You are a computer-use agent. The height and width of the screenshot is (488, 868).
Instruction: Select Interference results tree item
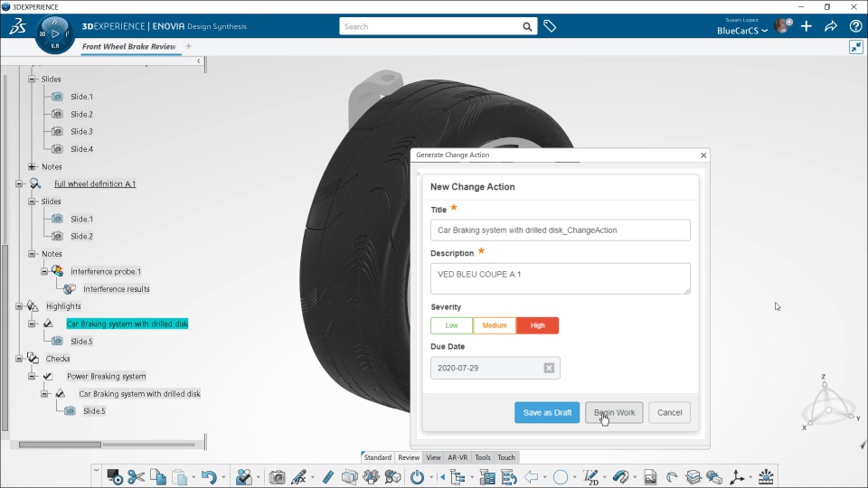coord(117,289)
